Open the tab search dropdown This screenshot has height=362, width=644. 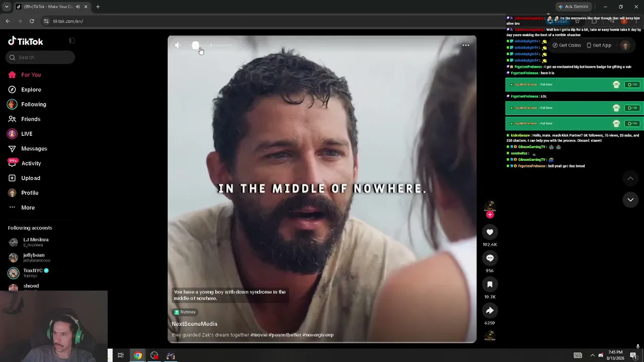(x=7, y=7)
